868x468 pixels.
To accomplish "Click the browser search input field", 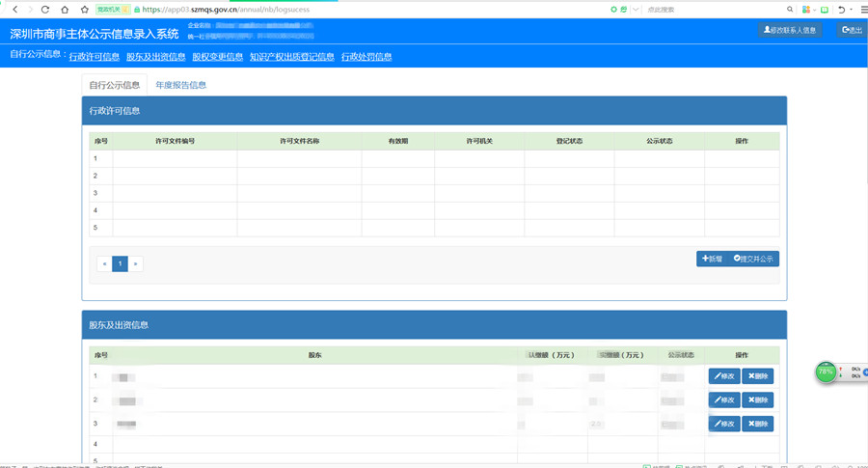I will (714, 10).
